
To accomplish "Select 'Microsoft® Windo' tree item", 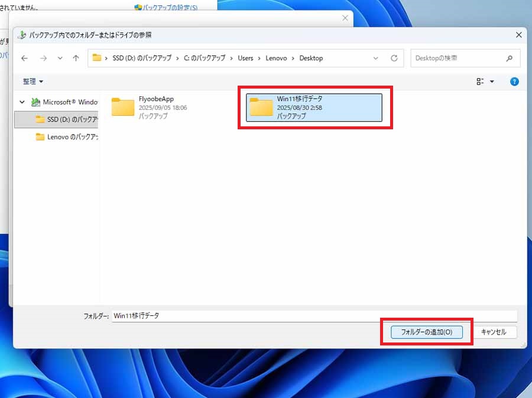I will point(64,102).
